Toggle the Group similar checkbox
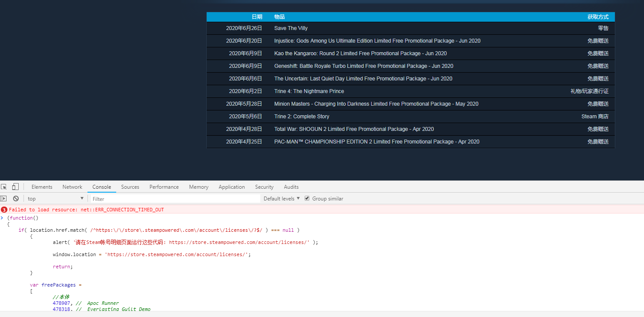Screen dimensions: 644x317 tap(307, 198)
